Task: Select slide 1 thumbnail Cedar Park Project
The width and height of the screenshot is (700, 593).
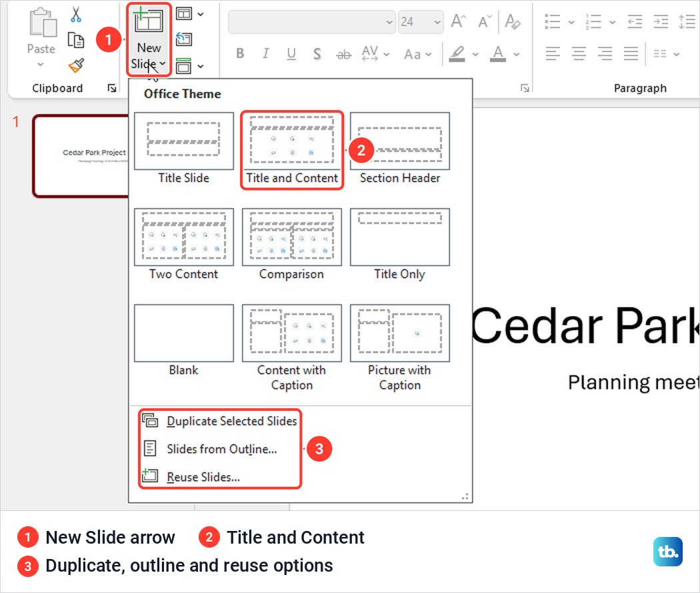Action: click(81, 156)
